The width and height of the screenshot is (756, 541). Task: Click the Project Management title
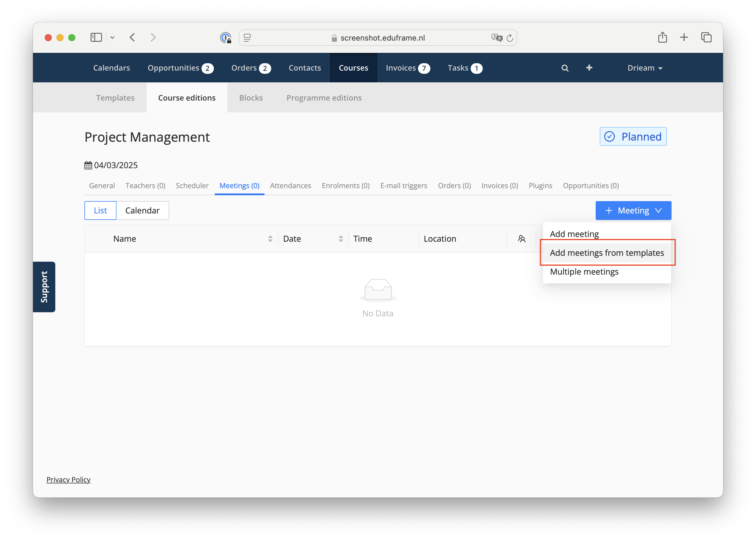pyautogui.click(x=147, y=137)
